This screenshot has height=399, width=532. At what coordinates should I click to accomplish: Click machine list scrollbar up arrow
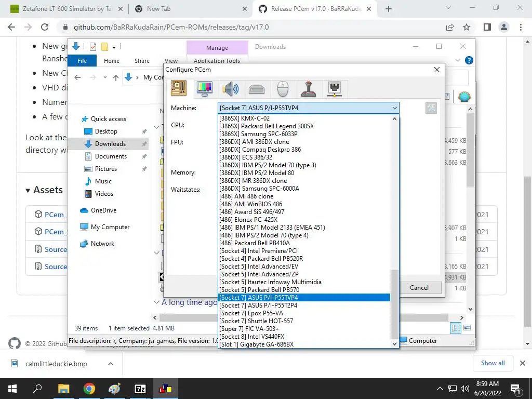coord(394,119)
